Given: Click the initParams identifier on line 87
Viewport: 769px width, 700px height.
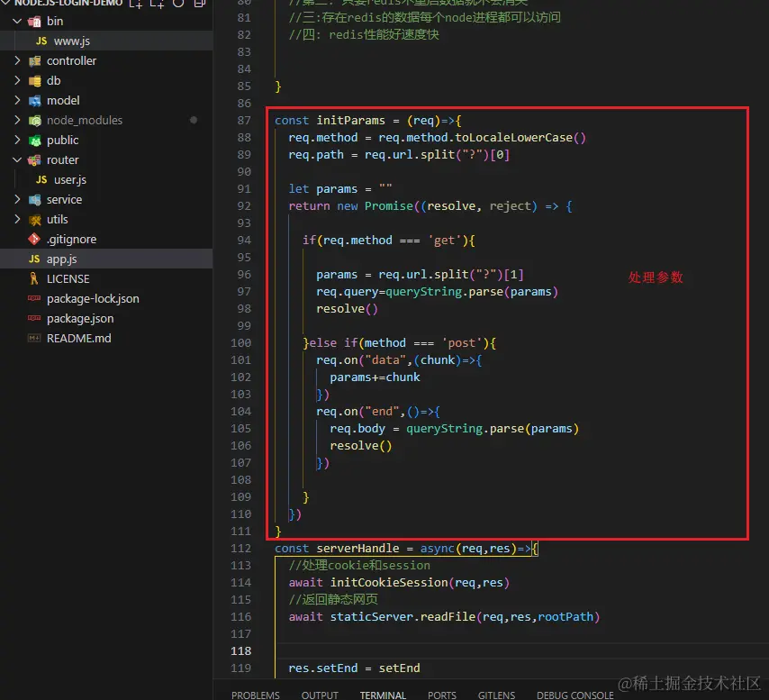Looking at the screenshot, I should click(x=350, y=121).
